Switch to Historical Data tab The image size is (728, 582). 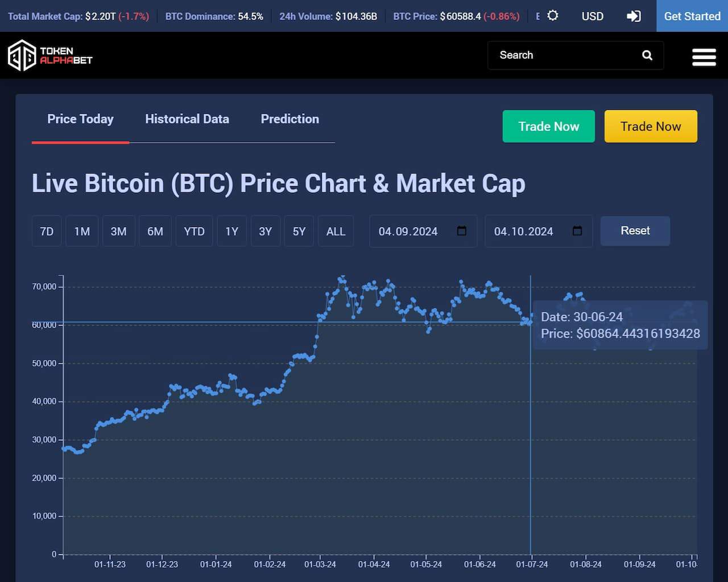coord(187,119)
